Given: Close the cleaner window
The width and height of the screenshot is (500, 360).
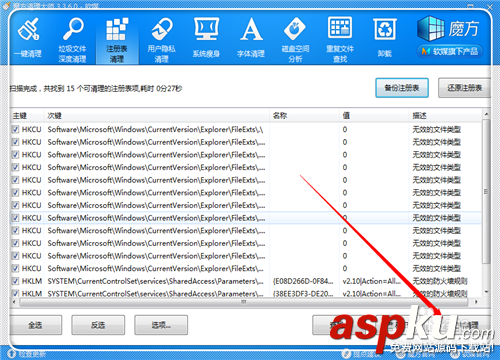Looking at the screenshot, I should click(x=490, y=6).
